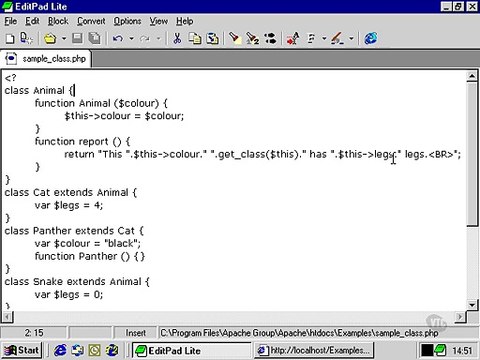This screenshot has height=360, width=480.
Task: Click the line 'class Animal {'
Action: pos(39,91)
